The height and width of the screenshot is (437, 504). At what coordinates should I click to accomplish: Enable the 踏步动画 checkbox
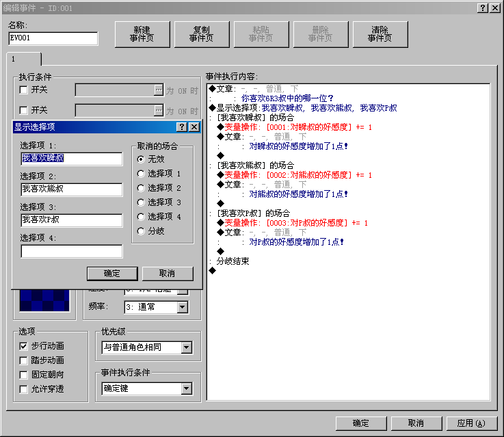coord(23,360)
